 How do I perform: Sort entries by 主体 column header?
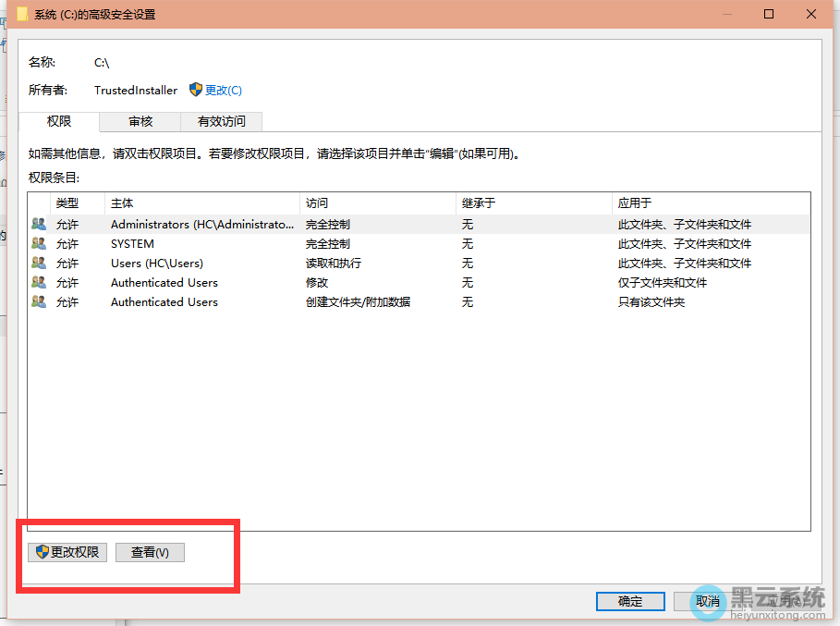[201, 203]
